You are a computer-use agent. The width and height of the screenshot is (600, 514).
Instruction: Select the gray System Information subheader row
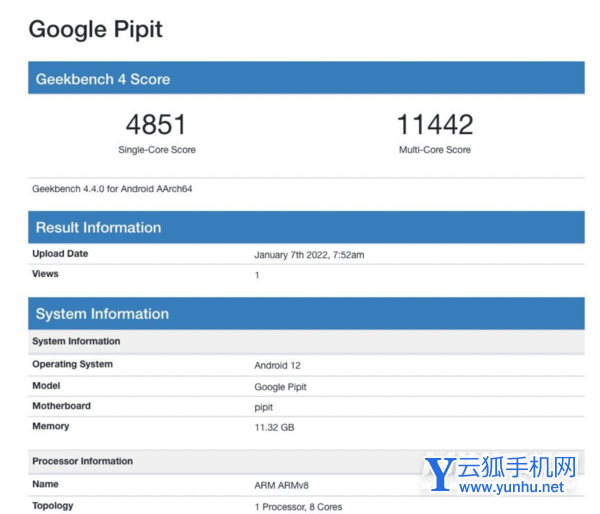coord(306,341)
